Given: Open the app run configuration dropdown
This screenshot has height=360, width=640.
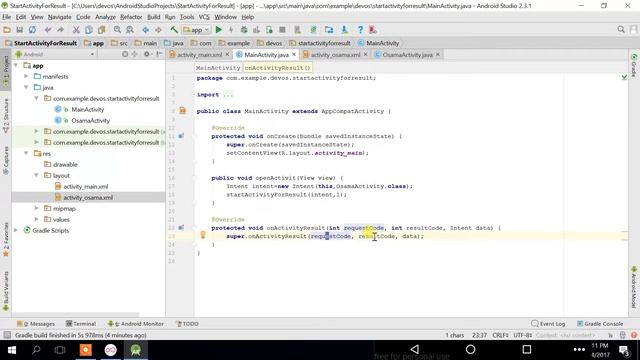Looking at the screenshot, I should [x=196, y=30].
